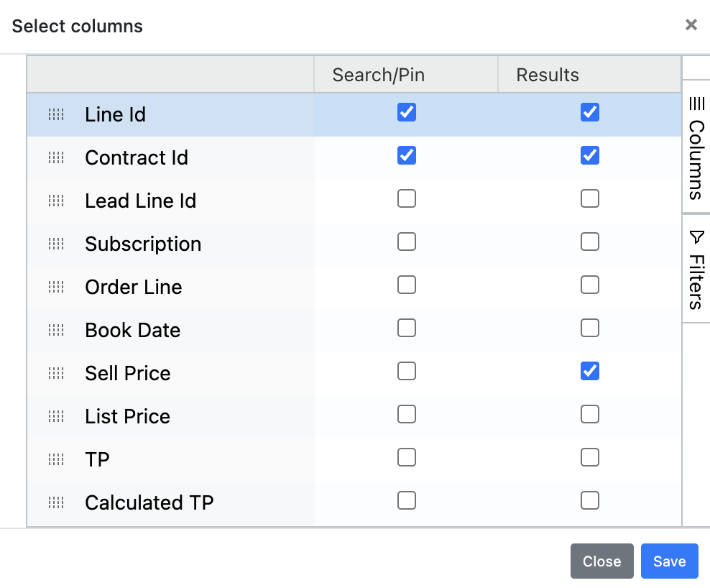
Task: Check Subscription Search/Pin checkbox
Action: (x=407, y=242)
